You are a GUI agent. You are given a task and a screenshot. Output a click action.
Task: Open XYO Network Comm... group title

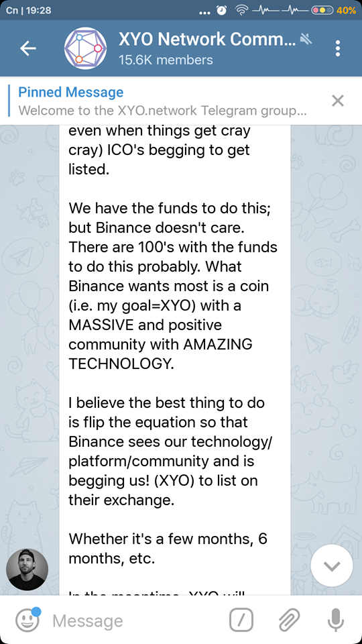[207, 40]
